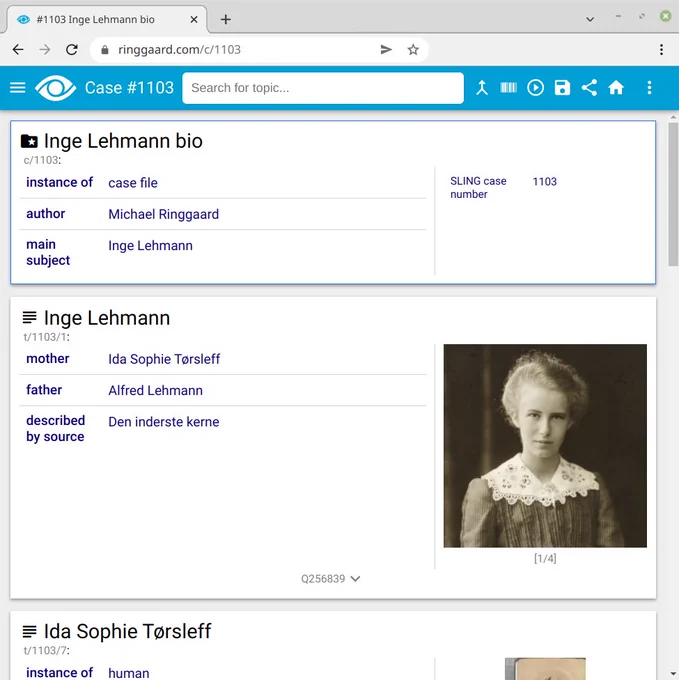Open the tab search dropdown arrow
679x680 pixels.
tap(590, 20)
